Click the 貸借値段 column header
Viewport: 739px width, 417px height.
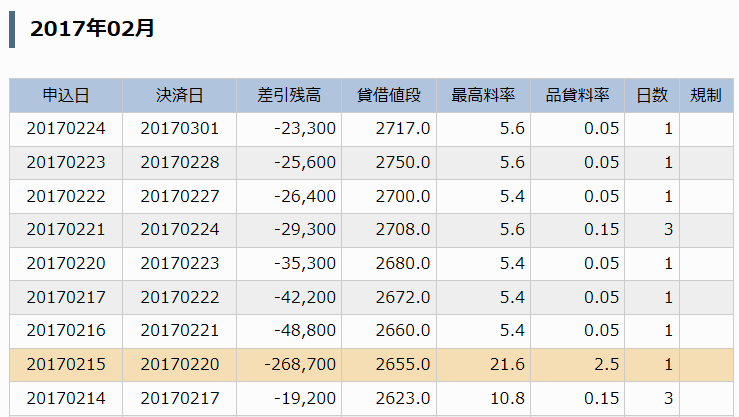pyautogui.click(x=389, y=96)
